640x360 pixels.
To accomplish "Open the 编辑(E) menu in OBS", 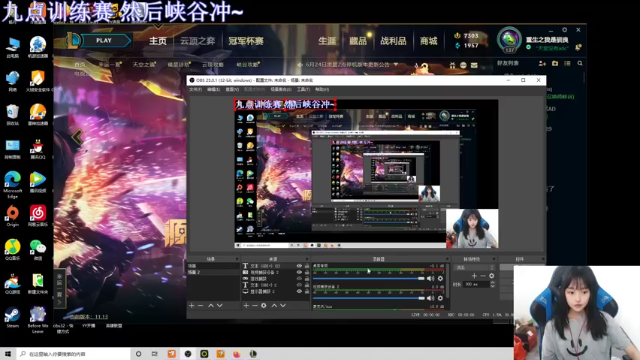I will pyautogui.click(x=213, y=89).
